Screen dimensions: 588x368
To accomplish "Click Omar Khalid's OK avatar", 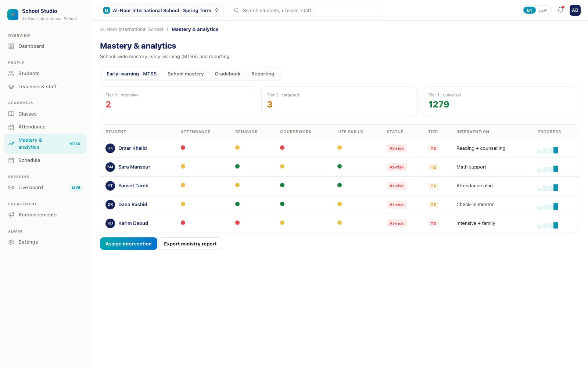I will tap(110, 148).
